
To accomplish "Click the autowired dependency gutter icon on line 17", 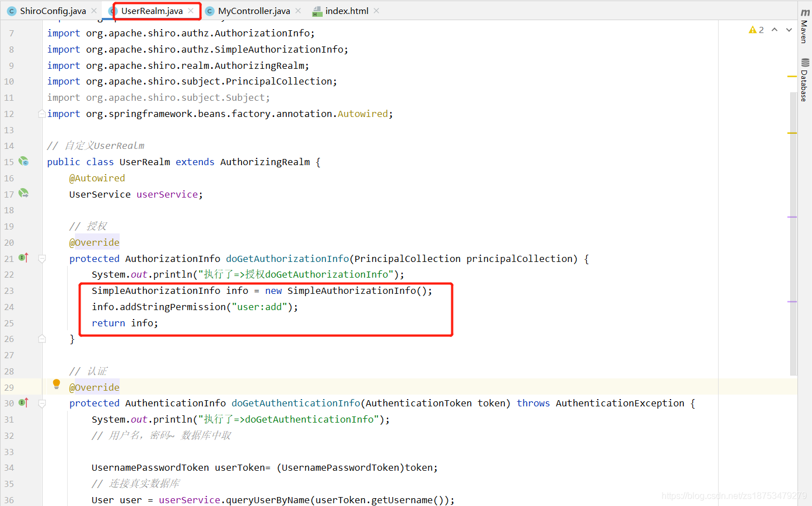I will (23, 193).
